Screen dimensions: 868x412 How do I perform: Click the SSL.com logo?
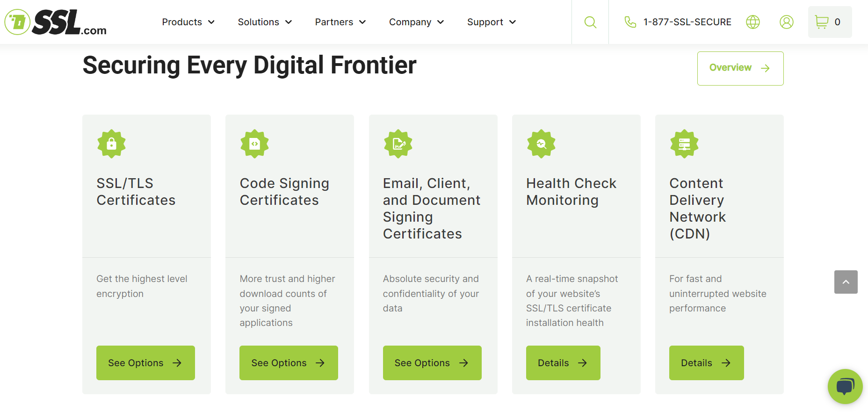click(56, 22)
